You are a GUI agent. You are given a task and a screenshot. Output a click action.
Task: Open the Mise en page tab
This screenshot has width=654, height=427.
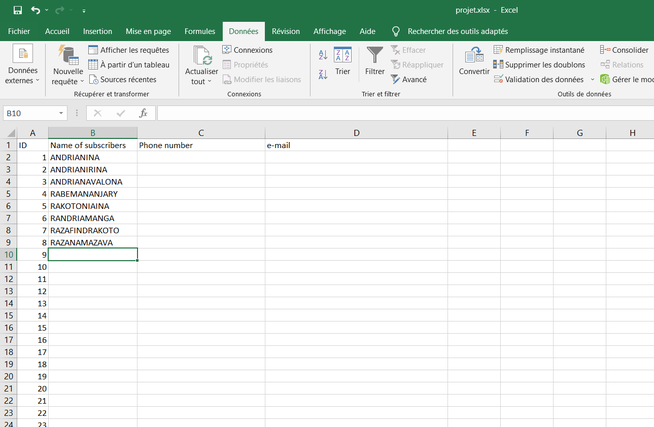point(148,31)
